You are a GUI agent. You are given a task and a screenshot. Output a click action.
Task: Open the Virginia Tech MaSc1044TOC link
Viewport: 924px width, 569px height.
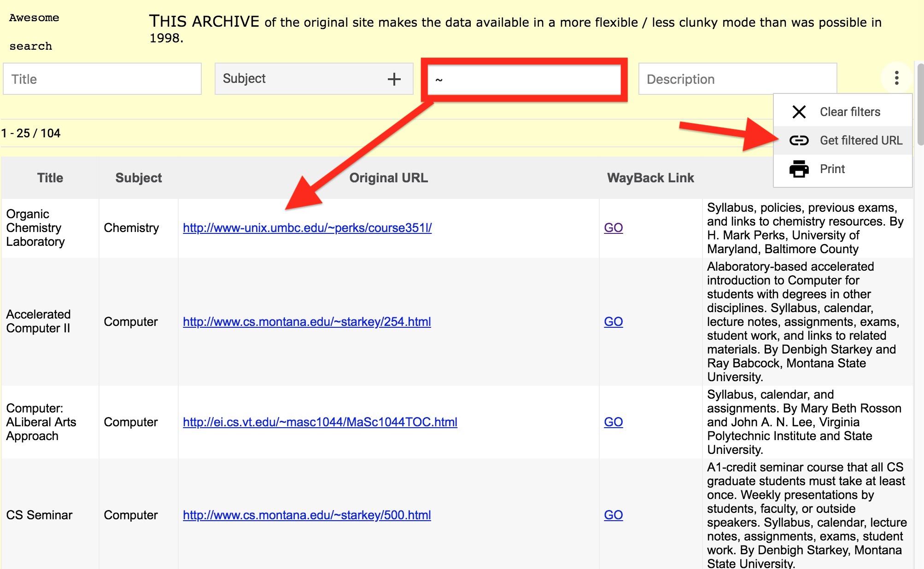tap(319, 422)
